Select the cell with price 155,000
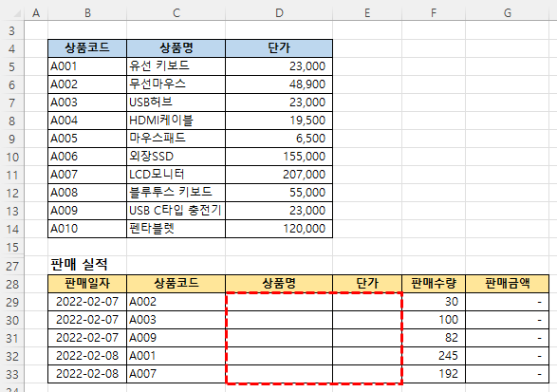This screenshot has height=392, width=557. point(279,157)
